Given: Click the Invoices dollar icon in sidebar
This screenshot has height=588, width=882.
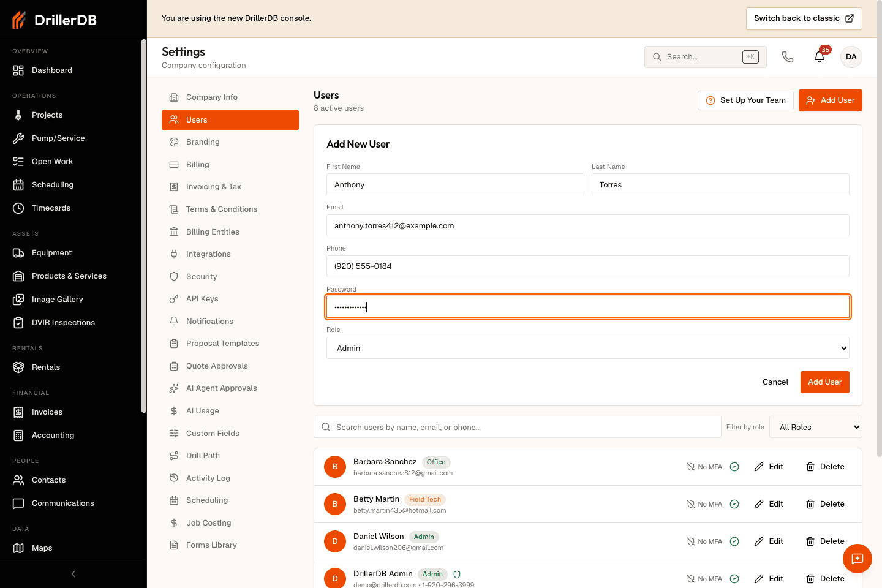Looking at the screenshot, I should [x=18, y=412].
